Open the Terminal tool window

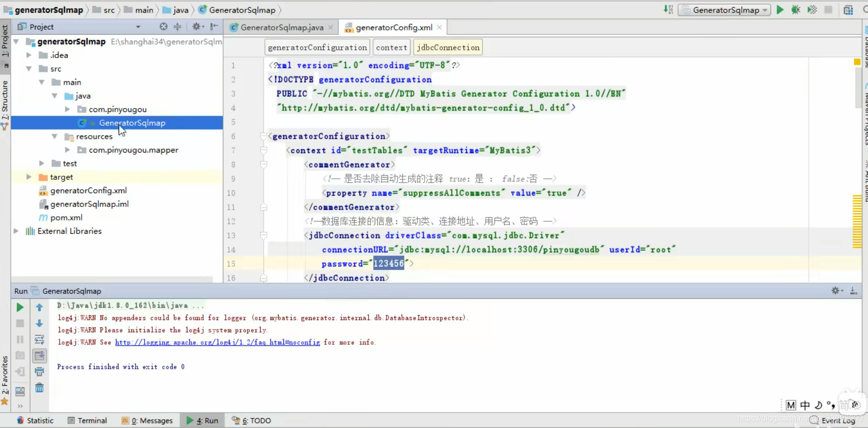(x=87, y=420)
